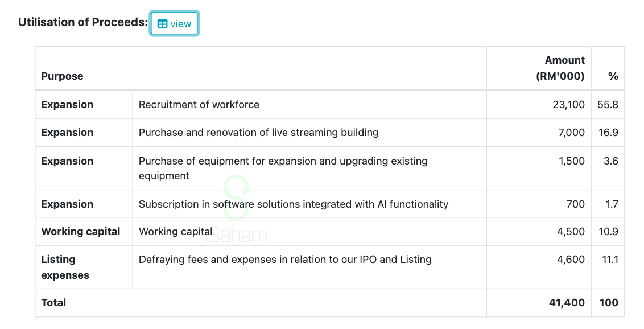Open the view button beside Utilisation of Proceeds
The width and height of the screenshot is (644, 329).
[x=174, y=24]
